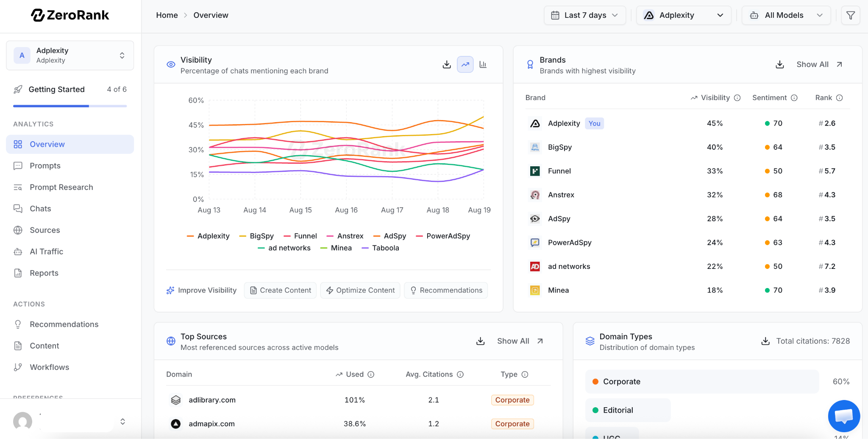The image size is (868, 439).
Task: Click the Create Content button
Action: tap(281, 291)
